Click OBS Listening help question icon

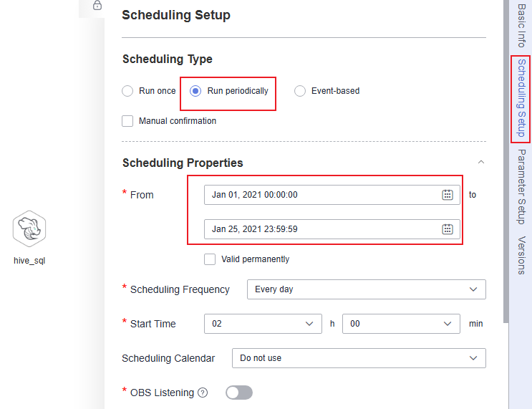tap(203, 393)
